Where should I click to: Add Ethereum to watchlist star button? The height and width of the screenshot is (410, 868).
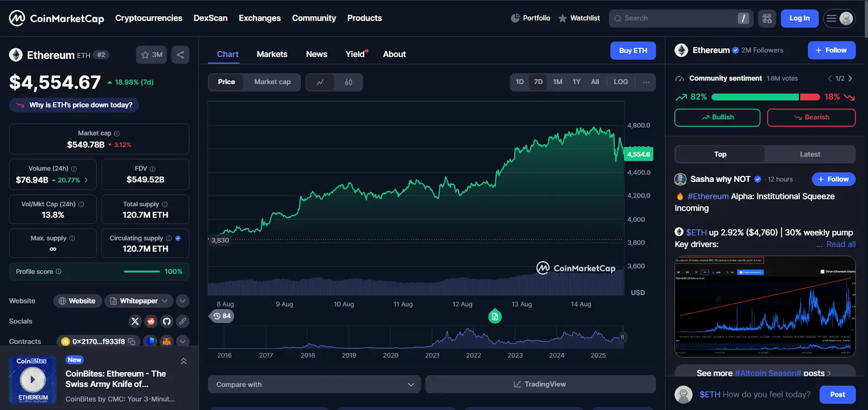pos(151,55)
